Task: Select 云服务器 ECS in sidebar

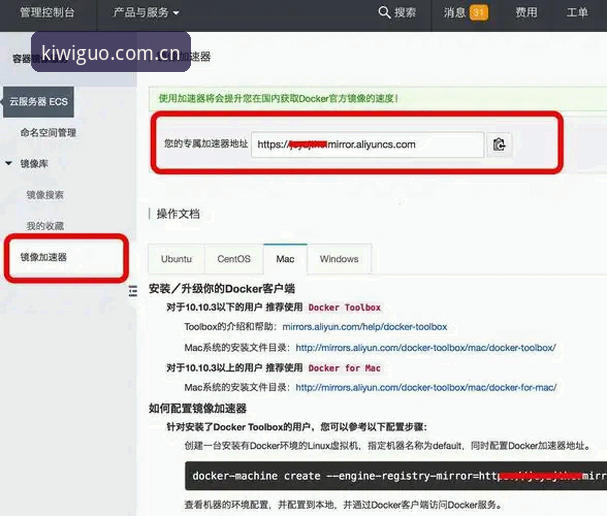Action: coord(38,102)
